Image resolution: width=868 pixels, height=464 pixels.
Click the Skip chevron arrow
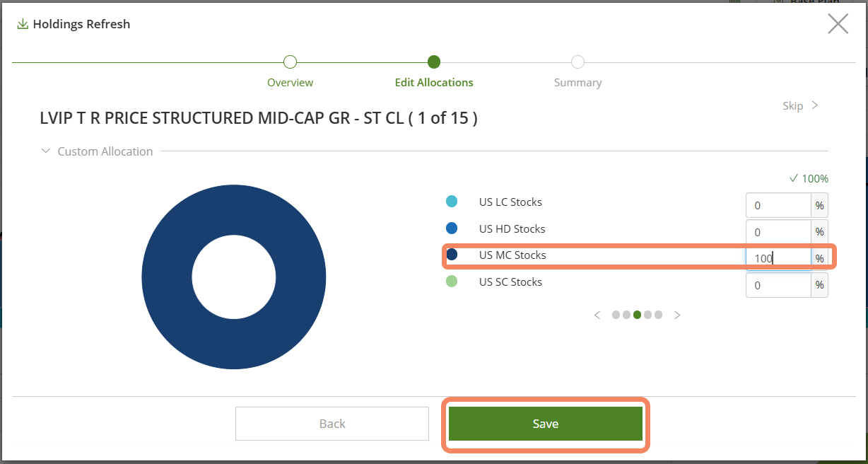814,105
